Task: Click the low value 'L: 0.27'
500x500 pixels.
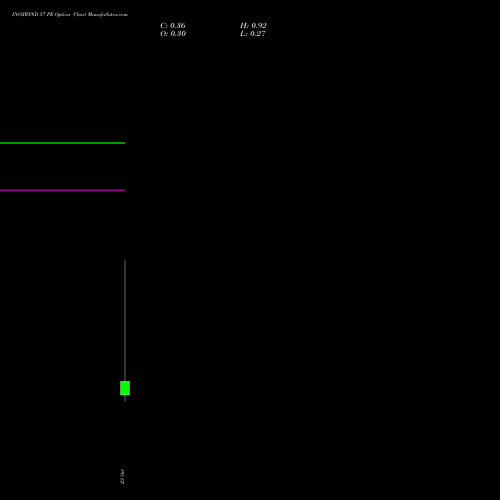Action: (x=253, y=34)
